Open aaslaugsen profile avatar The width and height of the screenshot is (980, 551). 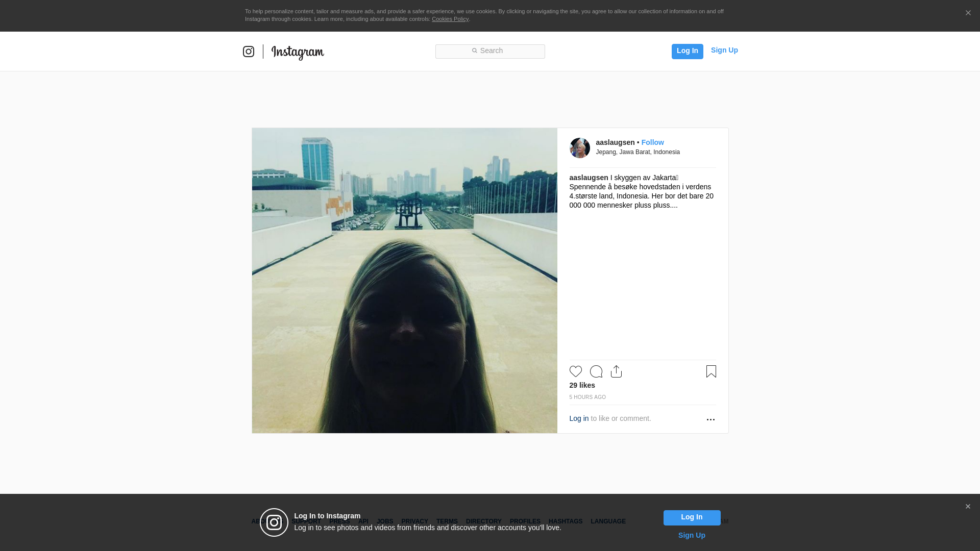579,148
